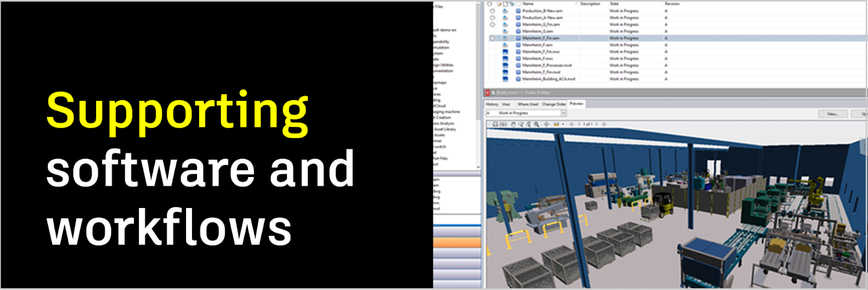
Task: Go to previous page in preview toolbar
Action: (x=579, y=124)
